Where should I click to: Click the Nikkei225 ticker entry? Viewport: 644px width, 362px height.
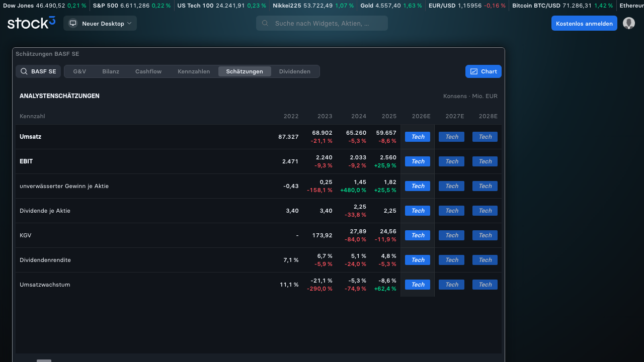[313, 6]
